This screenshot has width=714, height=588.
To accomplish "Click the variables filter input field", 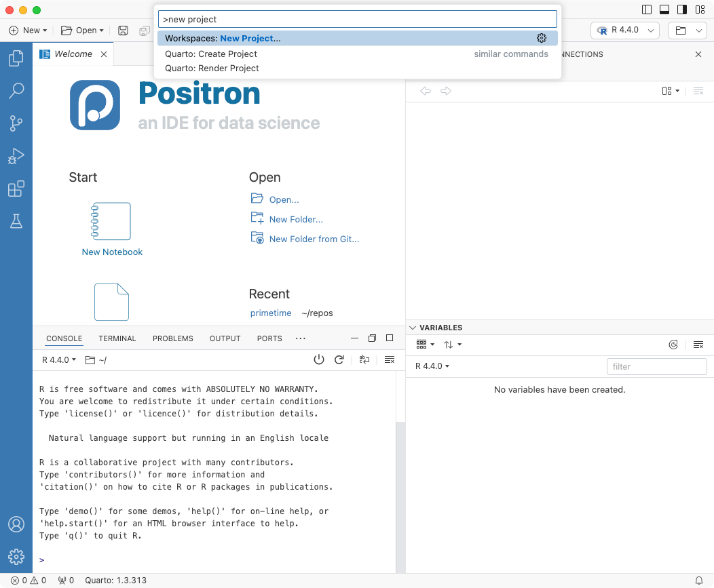I will pyautogui.click(x=656, y=366).
